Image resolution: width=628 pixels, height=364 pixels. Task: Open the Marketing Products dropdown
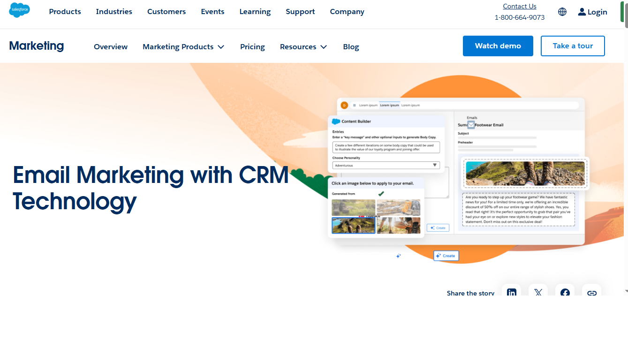pyautogui.click(x=183, y=46)
